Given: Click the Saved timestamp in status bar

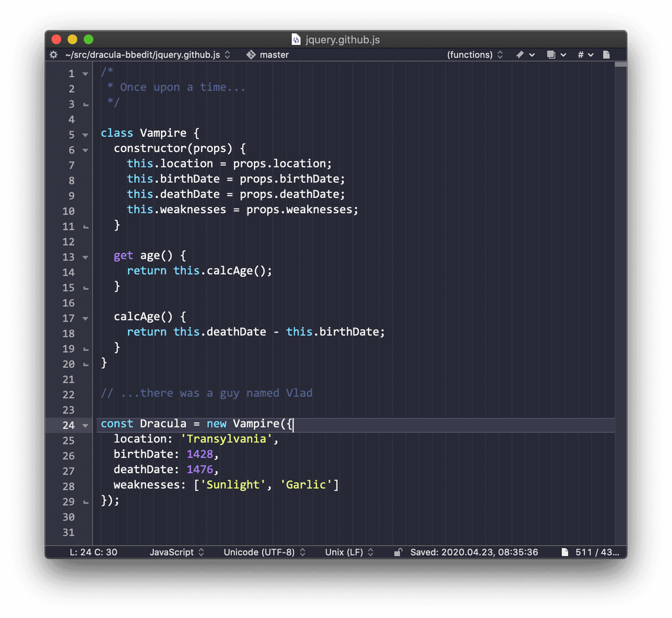Looking at the screenshot, I should (474, 552).
